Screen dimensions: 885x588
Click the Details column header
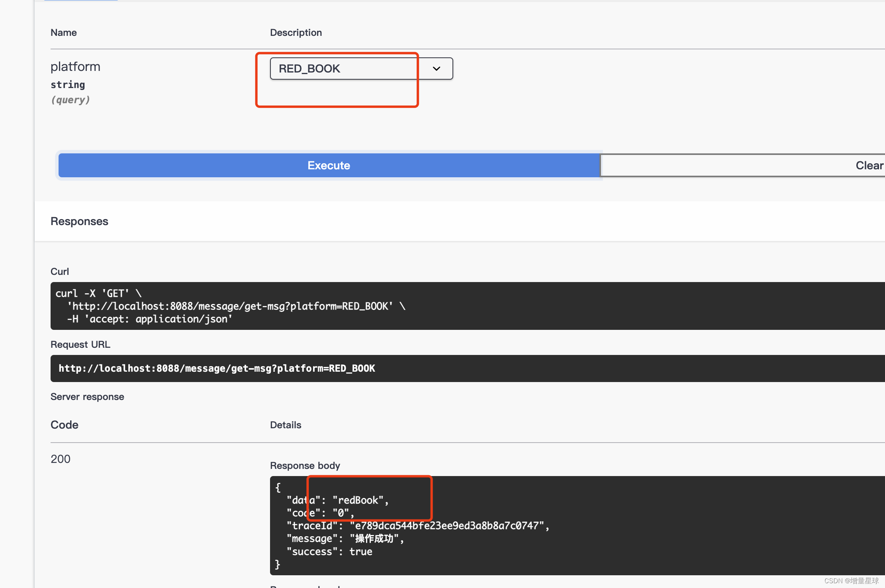(x=286, y=425)
